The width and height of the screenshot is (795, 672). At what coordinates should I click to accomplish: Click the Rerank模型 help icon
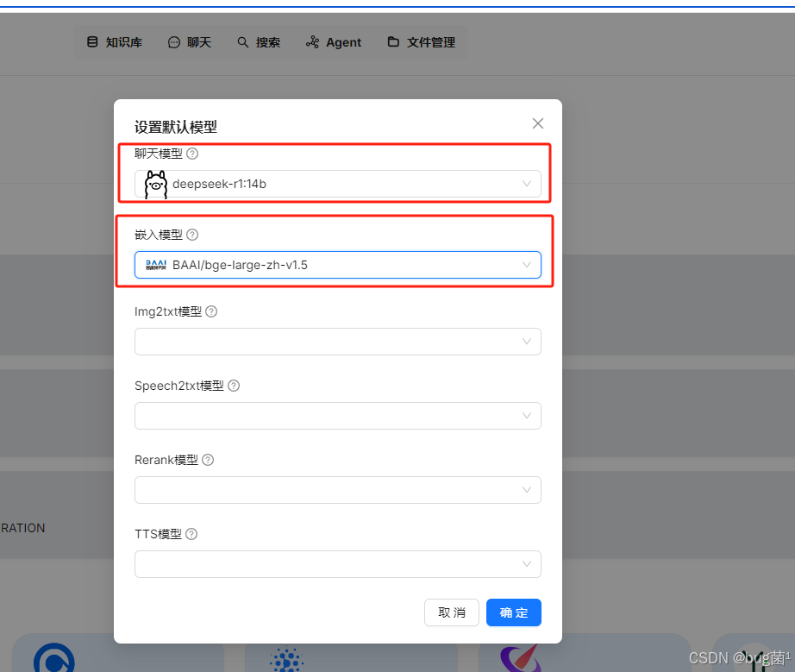coord(208,460)
